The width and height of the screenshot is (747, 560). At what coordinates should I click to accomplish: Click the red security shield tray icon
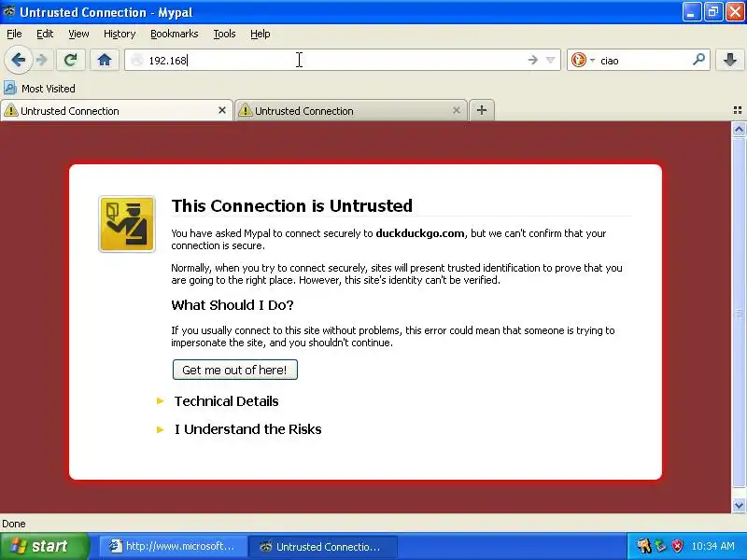(678, 546)
